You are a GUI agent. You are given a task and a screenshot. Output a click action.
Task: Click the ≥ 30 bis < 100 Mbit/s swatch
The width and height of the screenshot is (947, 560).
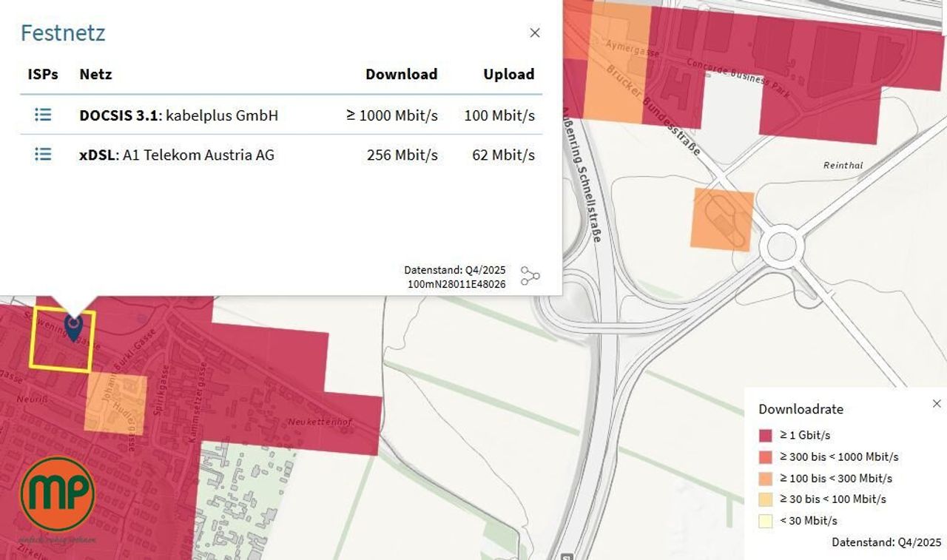(766, 499)
